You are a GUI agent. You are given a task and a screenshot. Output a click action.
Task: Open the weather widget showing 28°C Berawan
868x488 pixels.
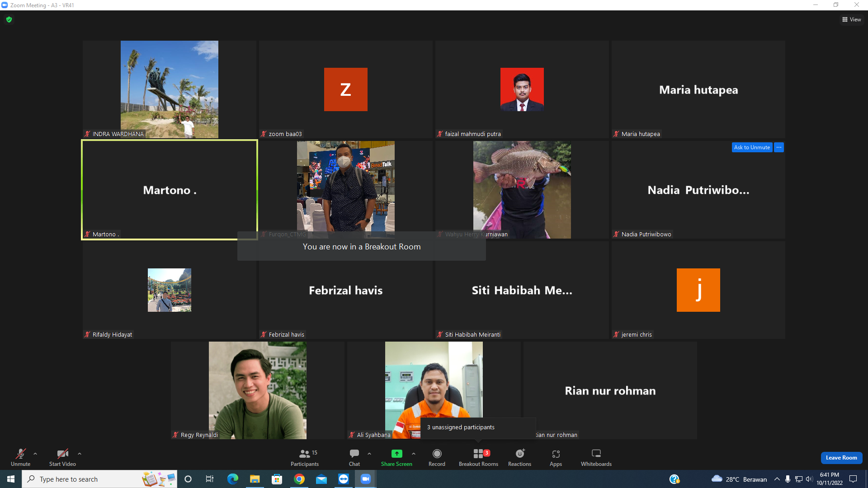coord(739,479)
